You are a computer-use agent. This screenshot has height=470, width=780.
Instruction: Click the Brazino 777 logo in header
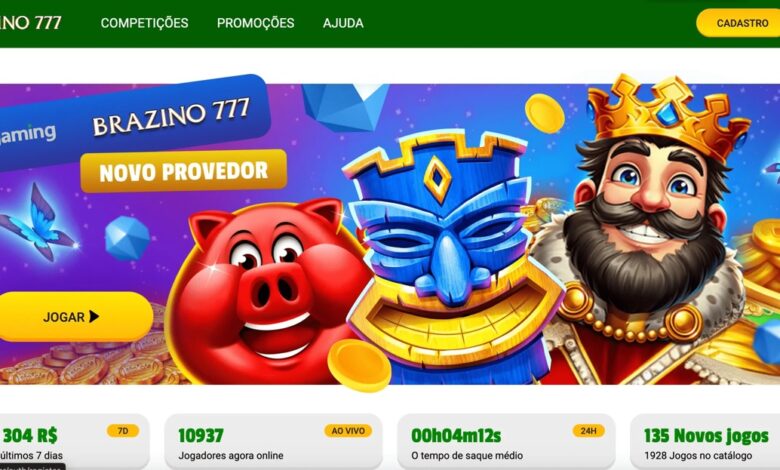(x=30, y=22)
